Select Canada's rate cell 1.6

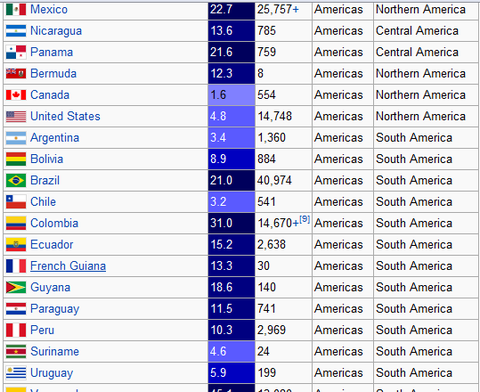(231, 95)
